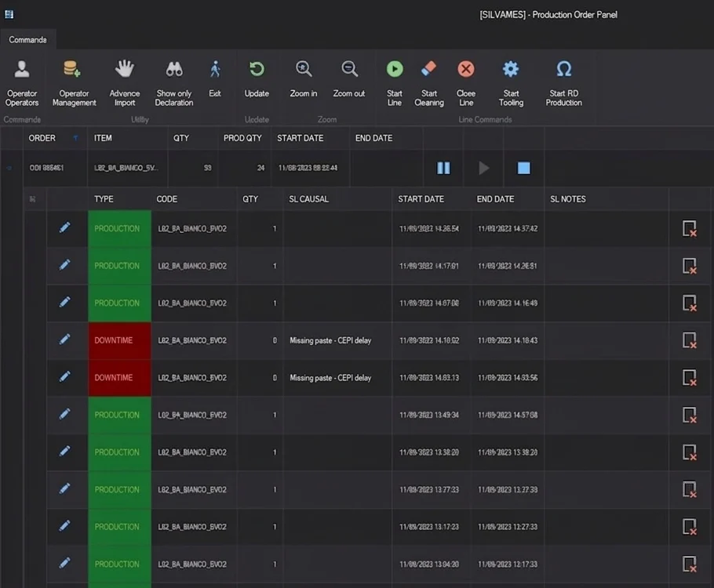Edit the production row starting 14:26:54

(64, 227)
